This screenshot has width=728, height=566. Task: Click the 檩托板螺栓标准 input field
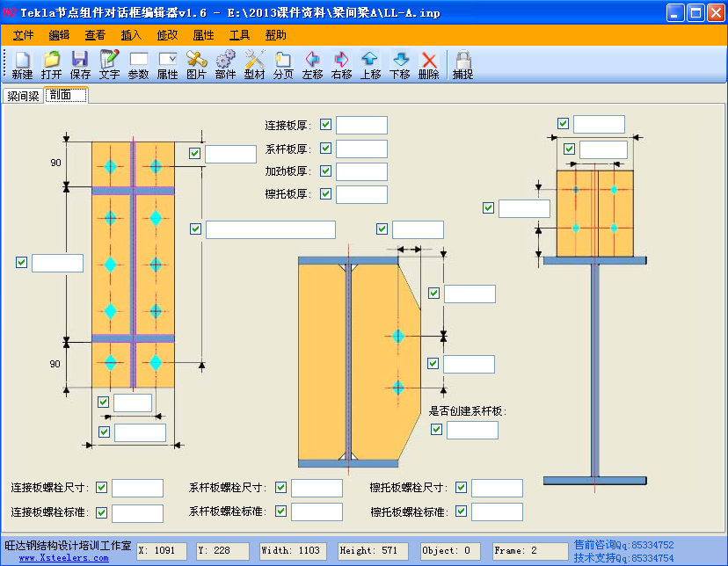click(x=498, y=512)
